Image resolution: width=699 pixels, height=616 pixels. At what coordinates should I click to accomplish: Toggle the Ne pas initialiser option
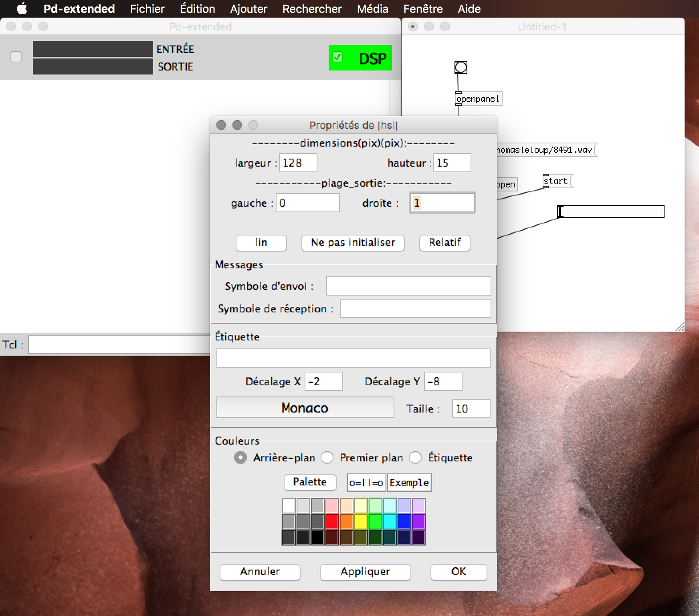[x=353, y=243]
